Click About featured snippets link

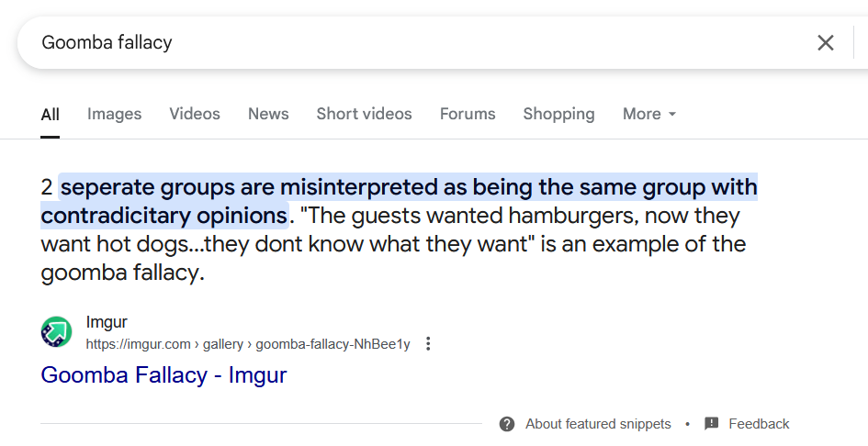[598, 424]
